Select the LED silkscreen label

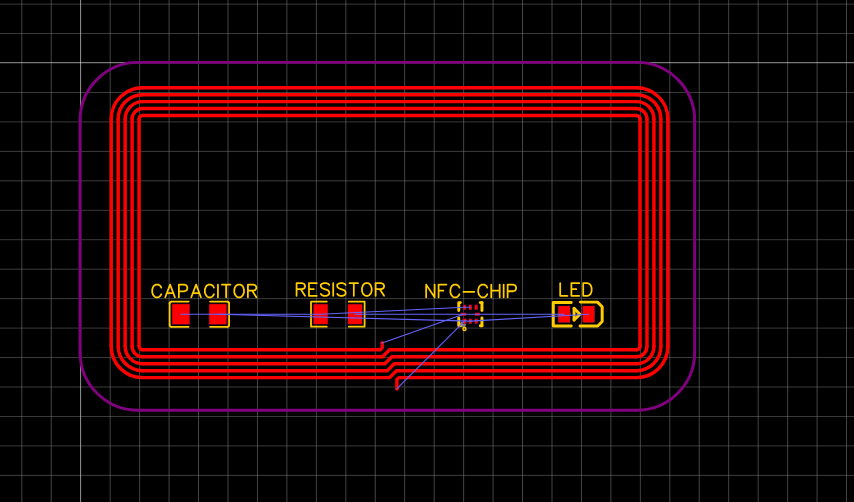[575, 290]
